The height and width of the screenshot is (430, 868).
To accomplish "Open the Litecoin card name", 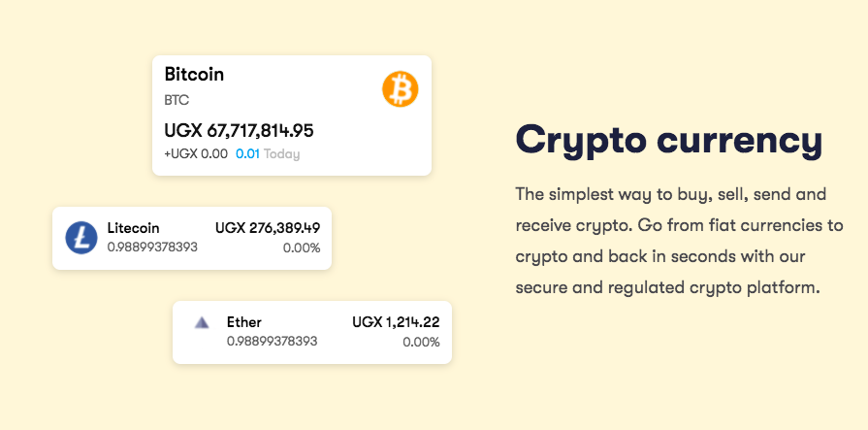I will [x=134, y=228].
